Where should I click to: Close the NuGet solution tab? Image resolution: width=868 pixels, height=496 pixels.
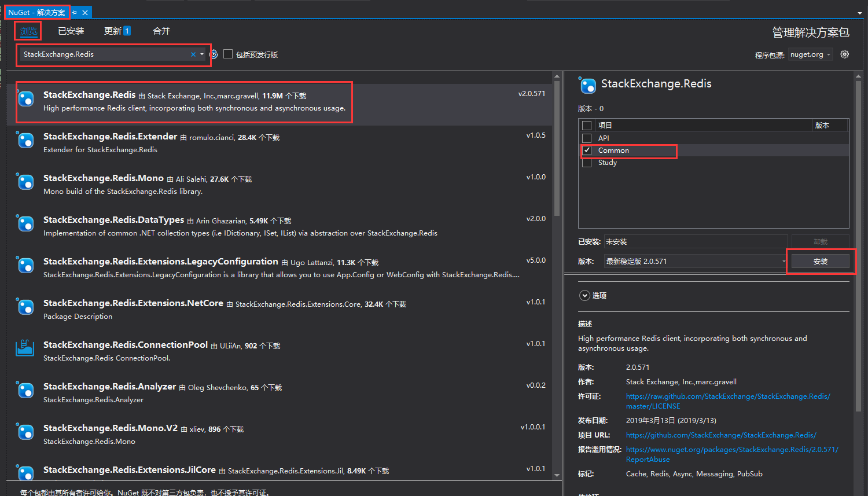pos(85,12)
